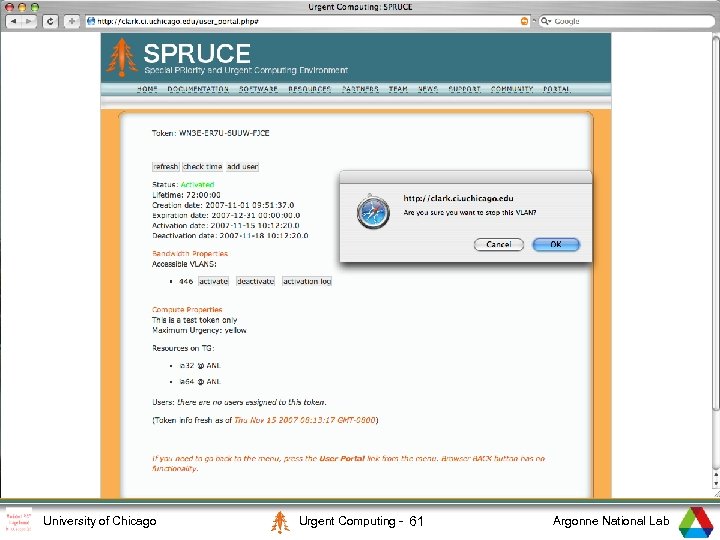Click the refresh token button

pyautogui.click(x=165, y=167)
